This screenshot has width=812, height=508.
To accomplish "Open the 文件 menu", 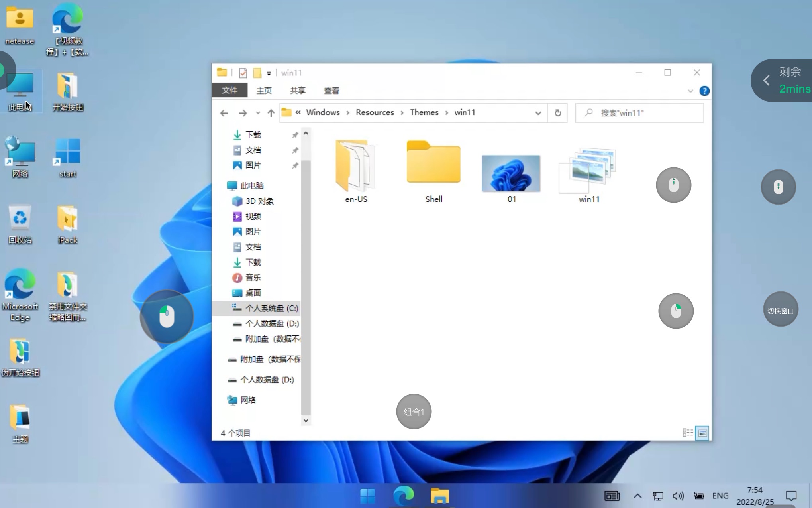I will point(229,91).
